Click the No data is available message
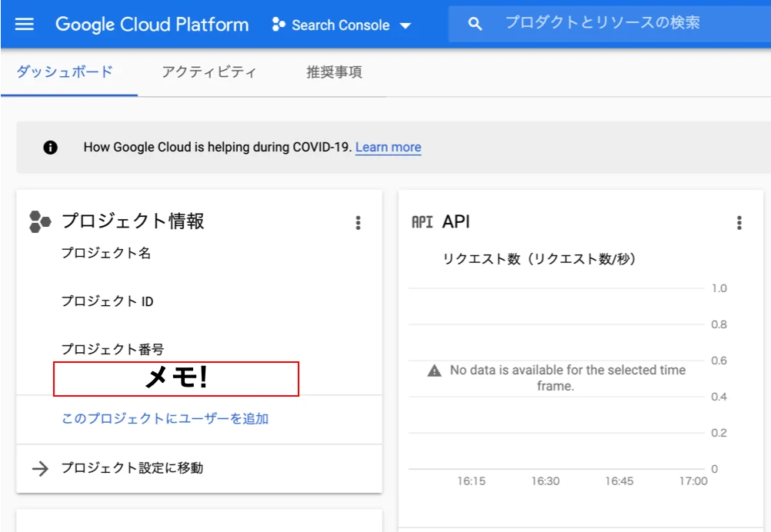The height and width of the screenshot is (532, 771). (567, 377)
